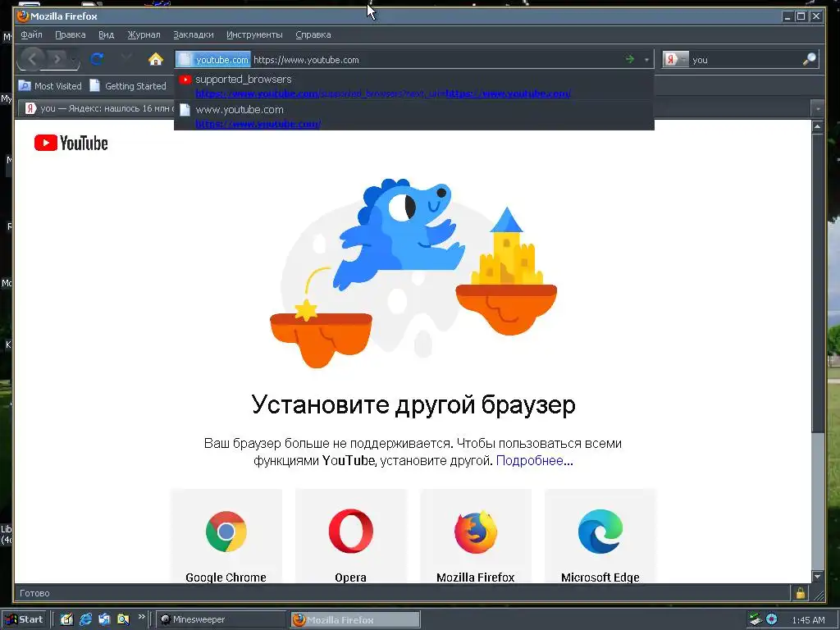Switch to the Яндекс search results tab
This screenshot has width=840, height=630.
[99, 108]
